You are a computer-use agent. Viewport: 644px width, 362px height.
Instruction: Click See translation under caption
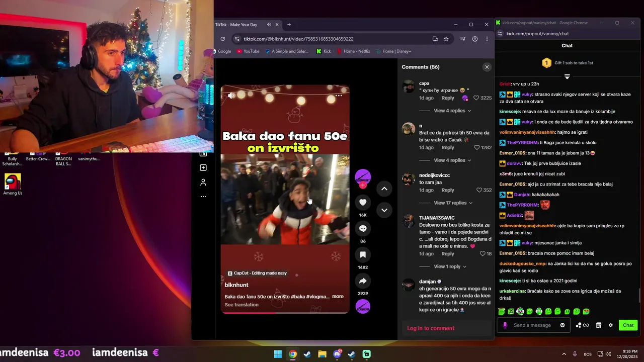[242, 305]
